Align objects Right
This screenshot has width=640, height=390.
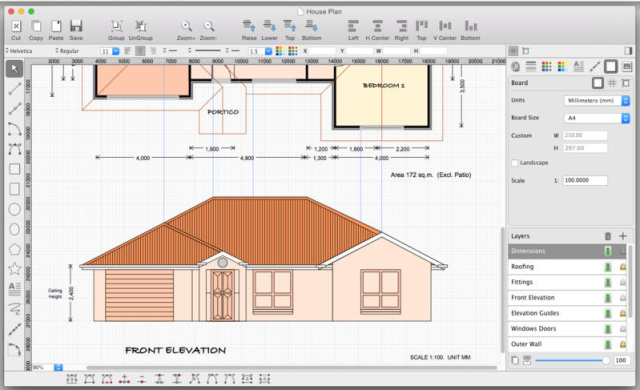point(402,26)
